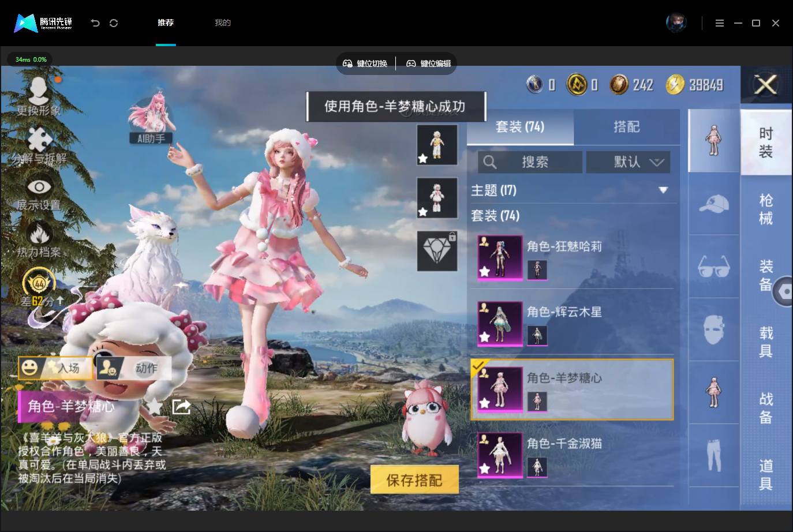Screen dimensions: 793x532
Task: Switch to the 搭配 tab
Action: click(627, 127)
